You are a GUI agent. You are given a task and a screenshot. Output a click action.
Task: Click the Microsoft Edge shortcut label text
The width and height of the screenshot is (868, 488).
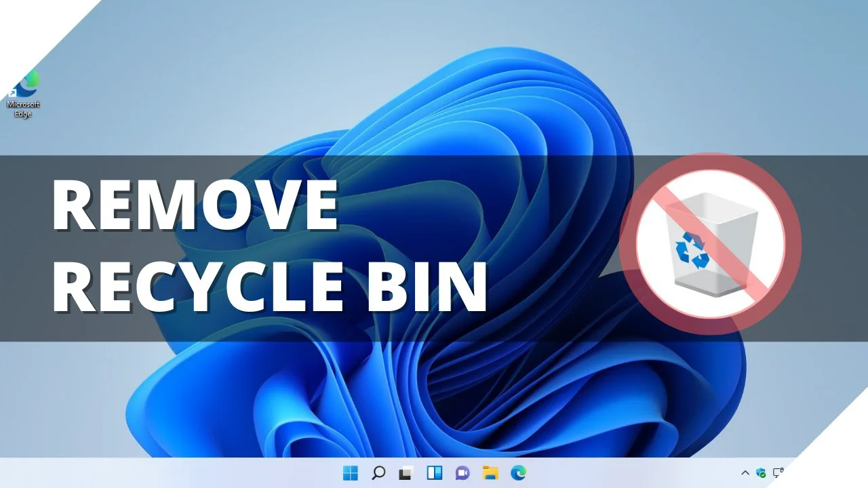(x=23, y=109)
